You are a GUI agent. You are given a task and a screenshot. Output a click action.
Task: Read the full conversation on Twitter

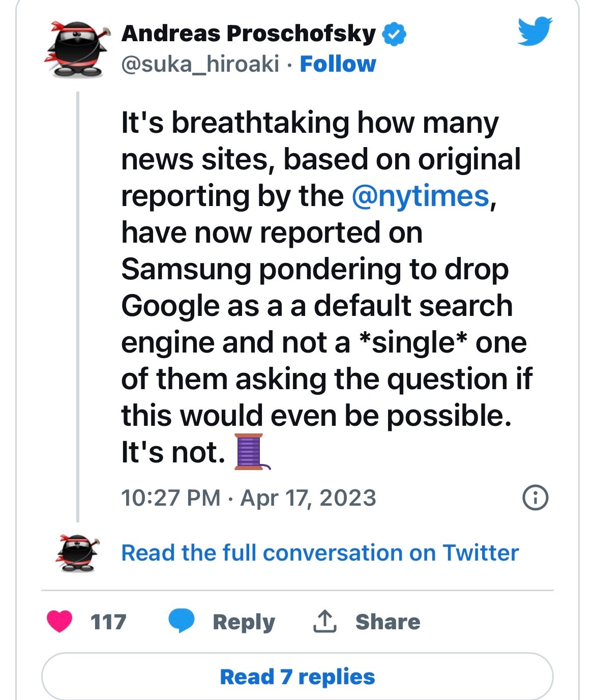pos(320,552)
